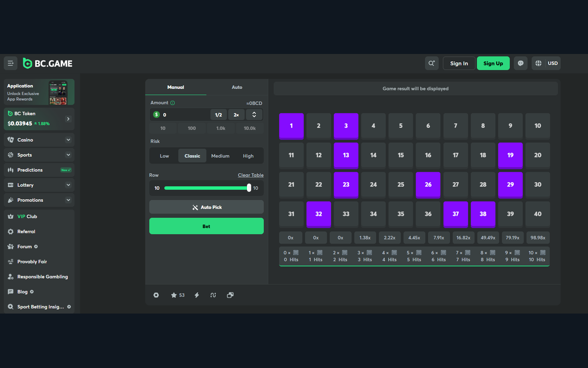Deselect keno number 1

pos(292,126)
